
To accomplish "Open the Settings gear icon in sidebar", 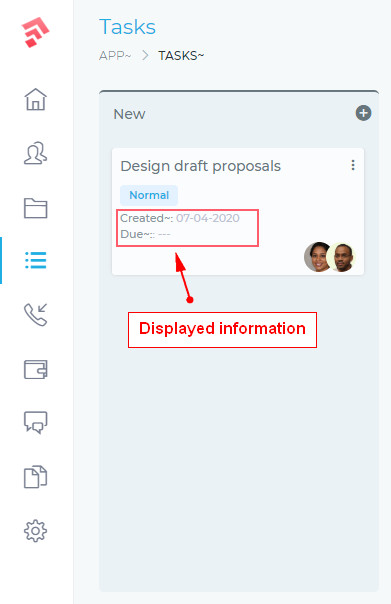I will point(36,531).
